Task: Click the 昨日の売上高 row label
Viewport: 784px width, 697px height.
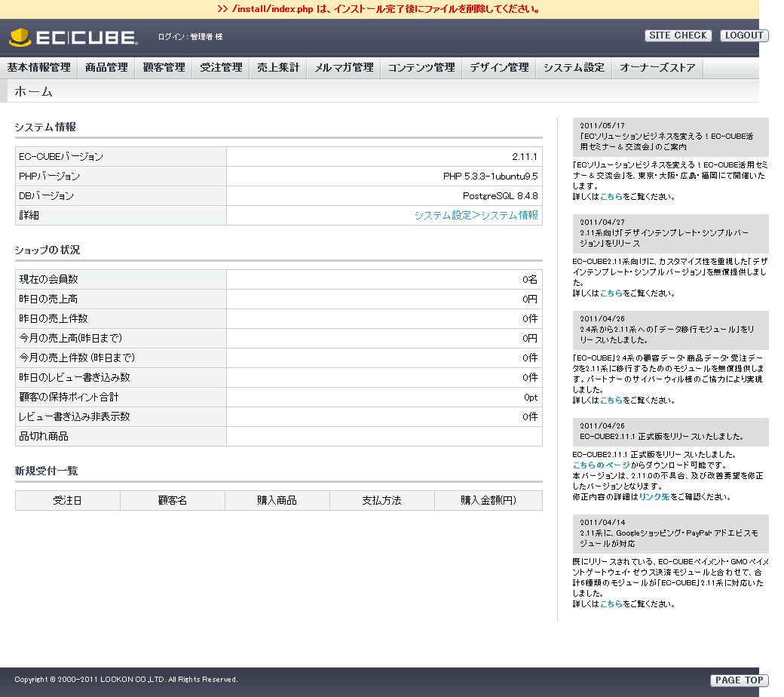Action: (x=48, y=299)
